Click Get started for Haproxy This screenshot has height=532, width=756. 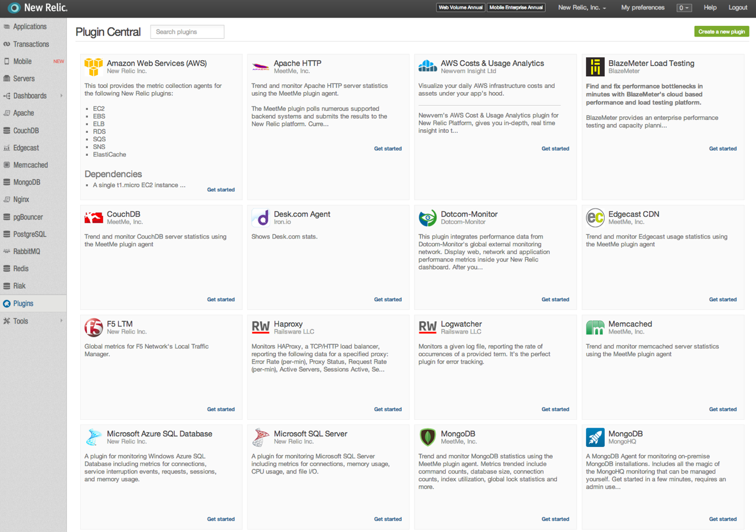[x=387, y=409]
